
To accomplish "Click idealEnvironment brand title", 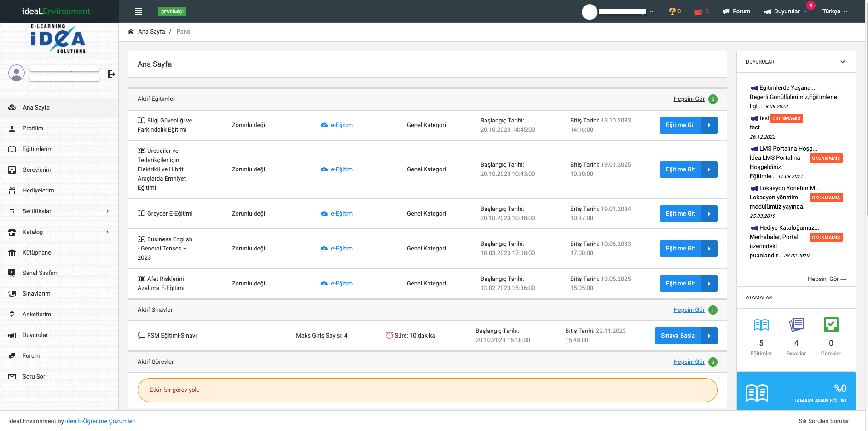I will 56,11.
